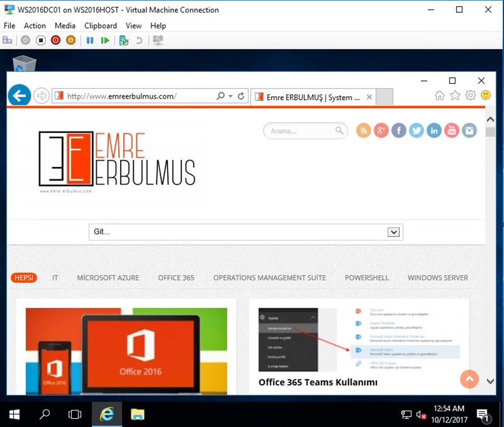
Task: Click the muted volume tray icon
Action: click(x=421, y=415)
